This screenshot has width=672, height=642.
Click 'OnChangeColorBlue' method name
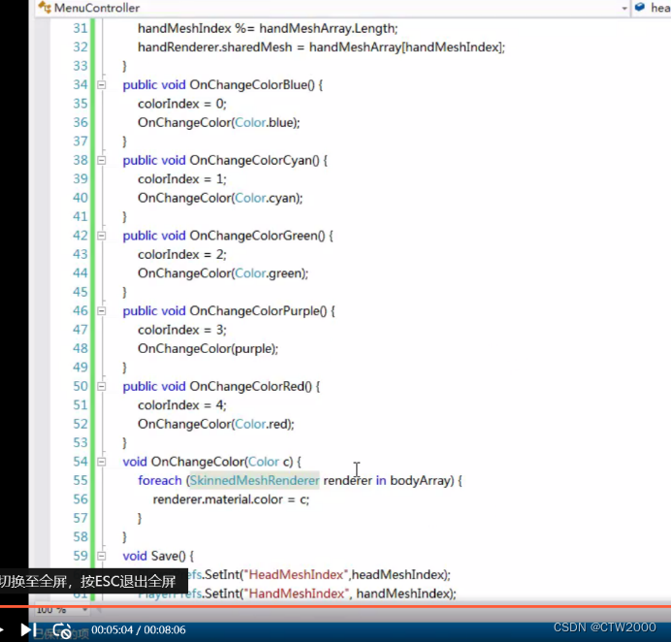[248, 85]
